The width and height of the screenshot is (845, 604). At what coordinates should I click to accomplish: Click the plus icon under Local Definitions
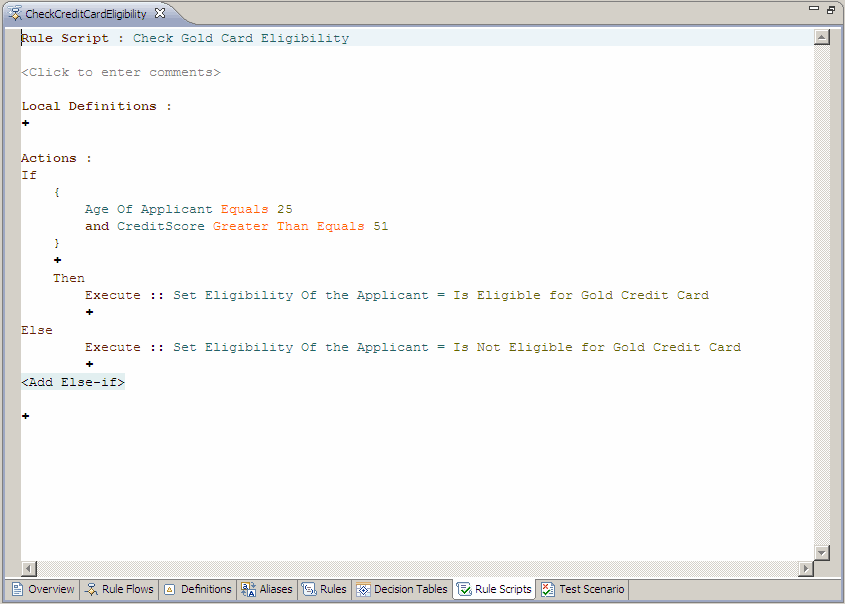(x=26, y=123)
